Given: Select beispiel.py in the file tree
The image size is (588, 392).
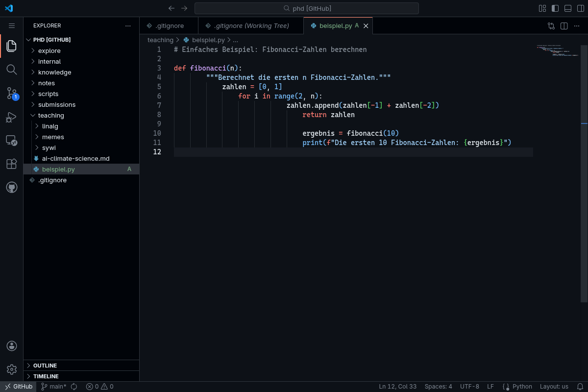Looking at the screenshot, I should pyautogui.click(x=81, y=169).
